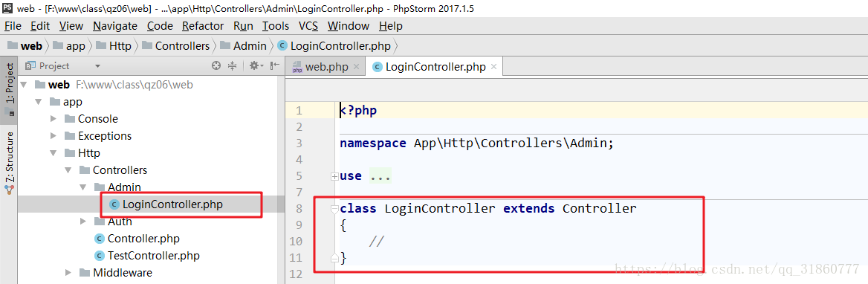
Task: Click the folder icon of web breadcrumb
Action: (12, 46)
